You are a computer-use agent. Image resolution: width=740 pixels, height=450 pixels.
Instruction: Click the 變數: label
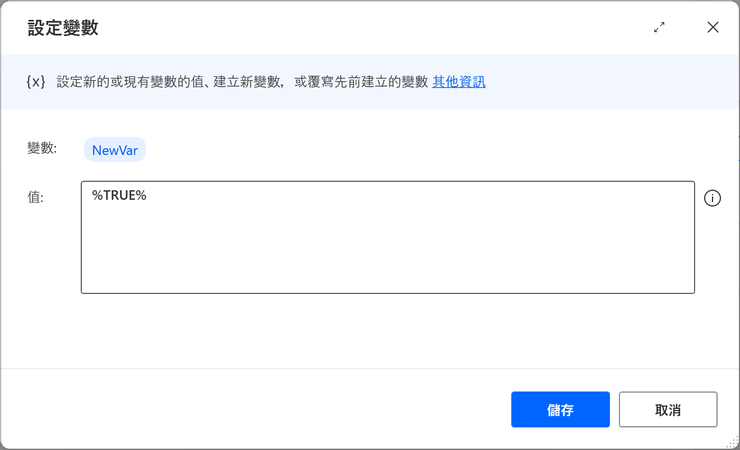point(42,149)
